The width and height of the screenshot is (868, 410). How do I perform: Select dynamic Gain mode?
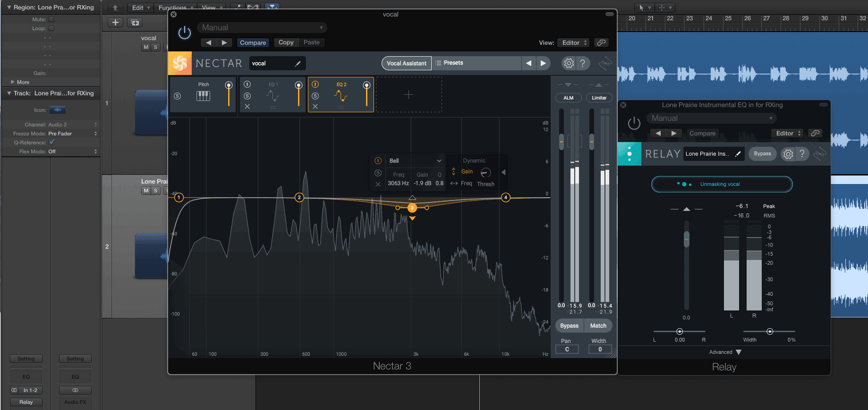point(467,172)
